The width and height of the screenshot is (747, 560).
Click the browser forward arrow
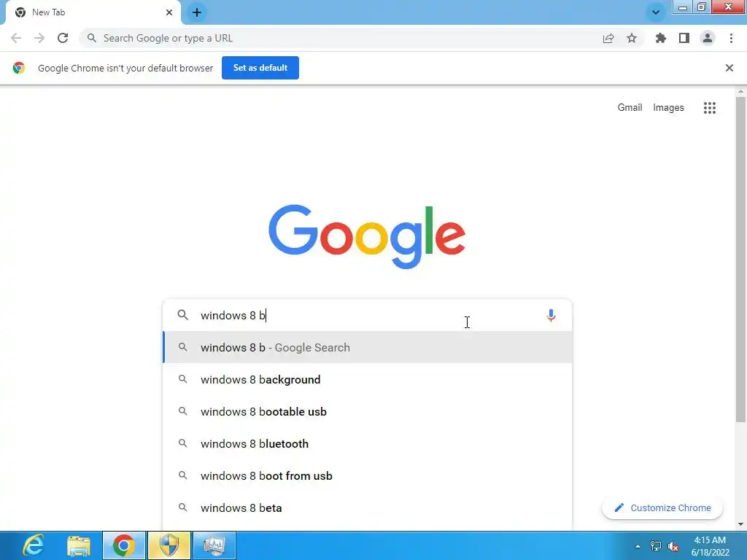(x=39, y=38)
